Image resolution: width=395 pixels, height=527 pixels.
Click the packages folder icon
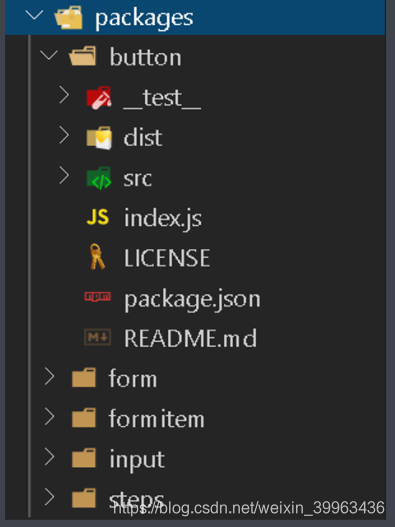[69, 17]
